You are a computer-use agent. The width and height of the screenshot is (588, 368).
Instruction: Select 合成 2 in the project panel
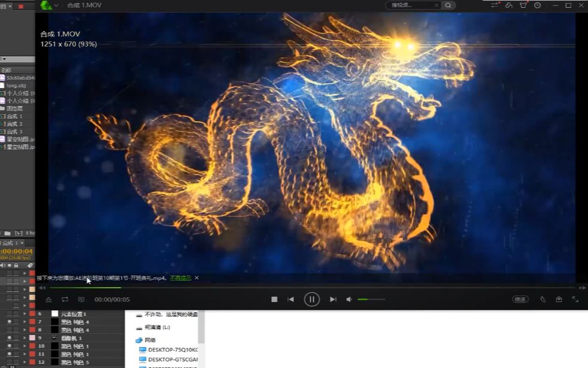pos(14,124)
